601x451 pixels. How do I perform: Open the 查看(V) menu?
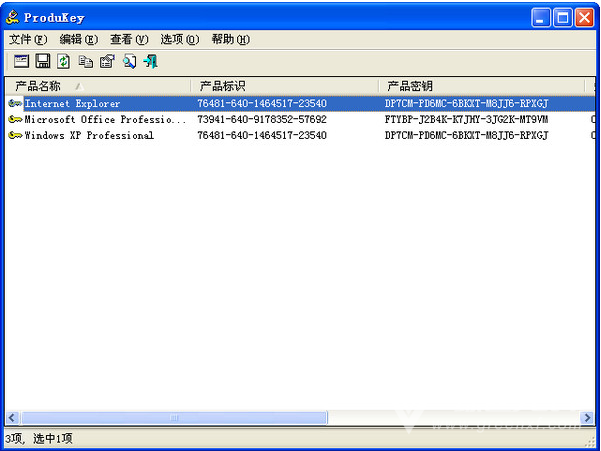click(x=129, y=39)
